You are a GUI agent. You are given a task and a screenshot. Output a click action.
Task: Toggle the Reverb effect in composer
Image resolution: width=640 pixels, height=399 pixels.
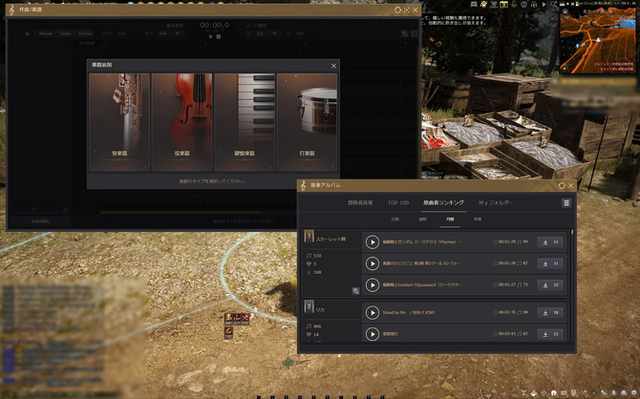point(46,33)
